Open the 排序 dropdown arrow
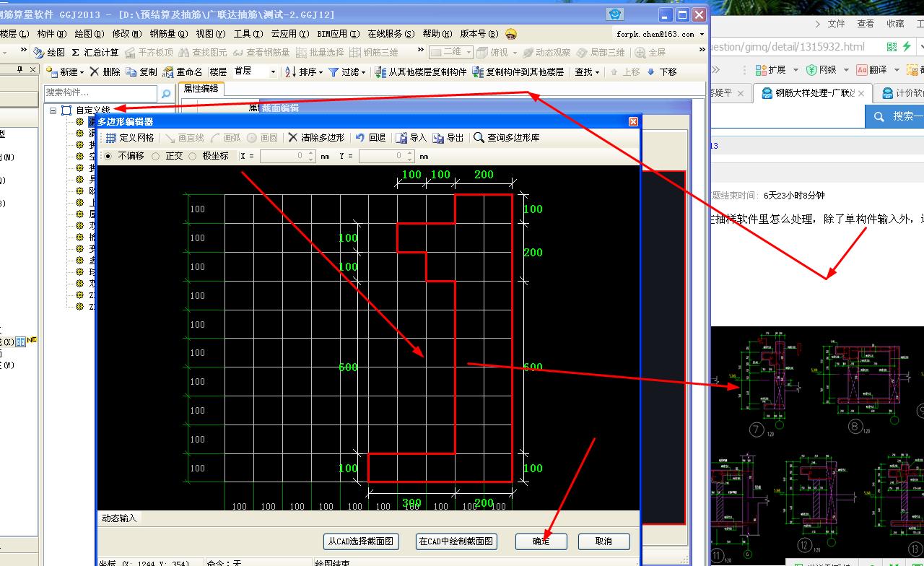The width and height of the screenshot is (924, 566). (x=320, y=72)
